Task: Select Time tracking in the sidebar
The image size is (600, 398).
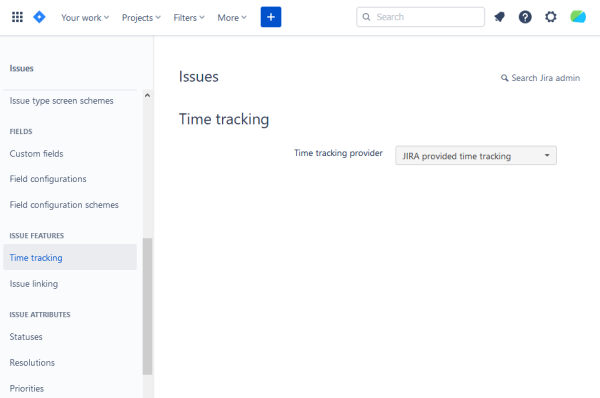Action: click(70, 257)
